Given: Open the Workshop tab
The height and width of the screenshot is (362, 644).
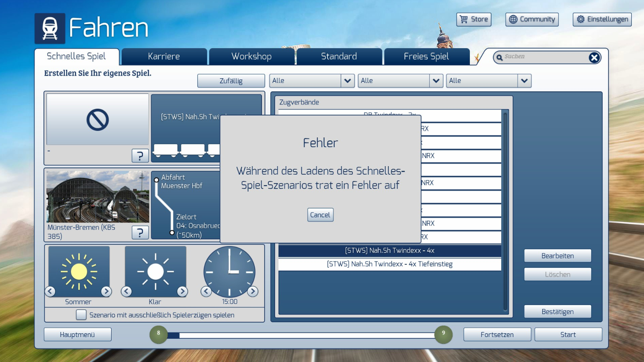Looking at the screenshot, I should (x=251, y=57).
